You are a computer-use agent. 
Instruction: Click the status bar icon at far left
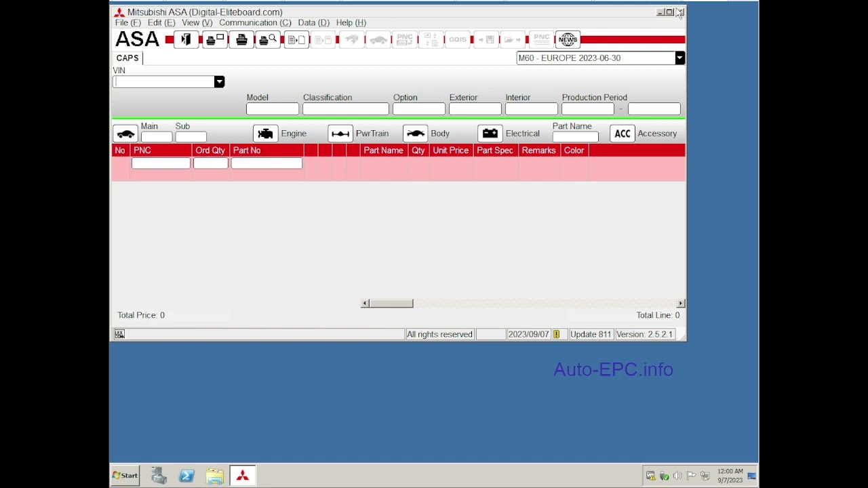point(119,334)
